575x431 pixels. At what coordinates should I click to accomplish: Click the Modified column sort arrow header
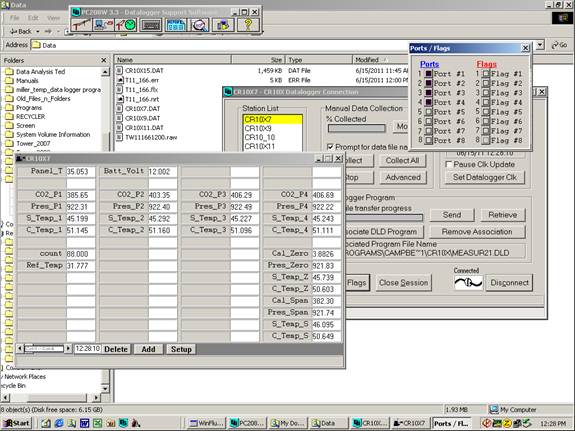click(385, 60)
